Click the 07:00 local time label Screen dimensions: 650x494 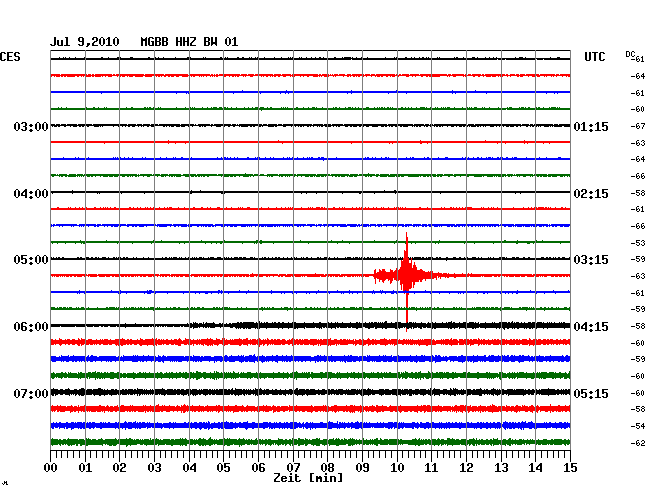31,393
